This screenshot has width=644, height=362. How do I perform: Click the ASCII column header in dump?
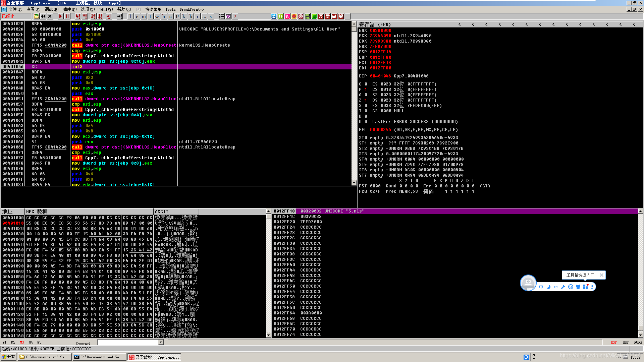click(x=176, y=212)
